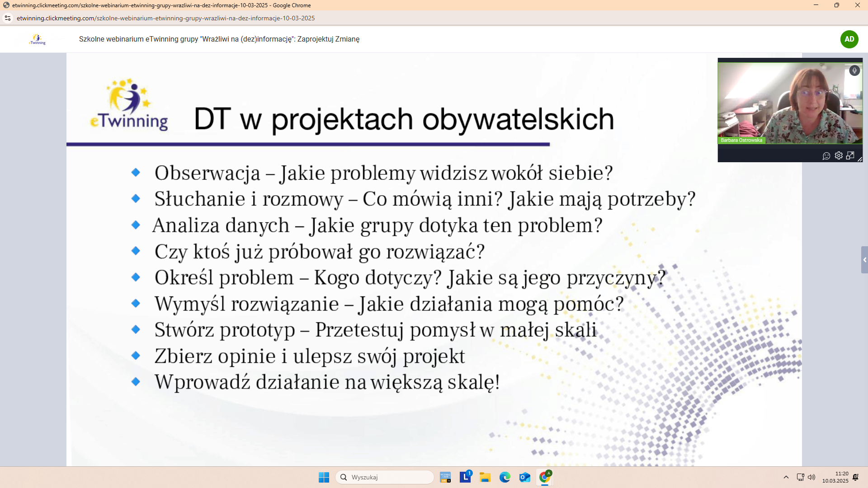Screen dimensions: 868x488
Task: Click the Barbara Ostrowska video thumbnail
Action: click(789, 104)
